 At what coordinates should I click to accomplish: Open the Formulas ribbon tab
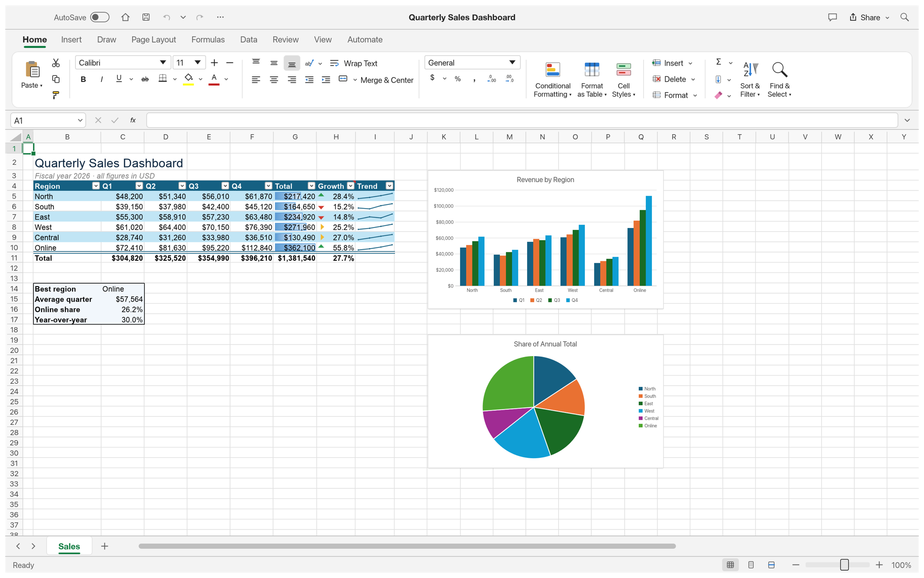point(208,40)
